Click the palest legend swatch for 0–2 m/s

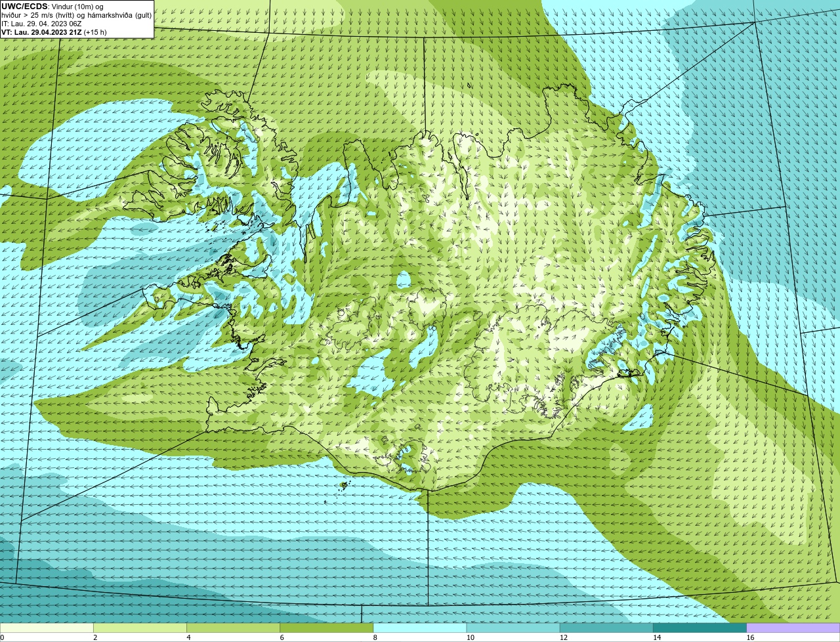coord(47,628)
